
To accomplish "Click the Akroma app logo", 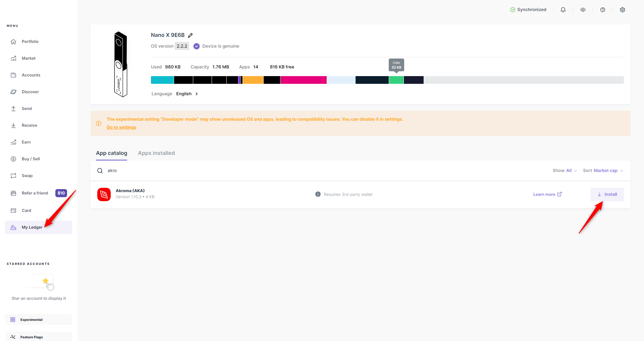I will pos(104,194).
